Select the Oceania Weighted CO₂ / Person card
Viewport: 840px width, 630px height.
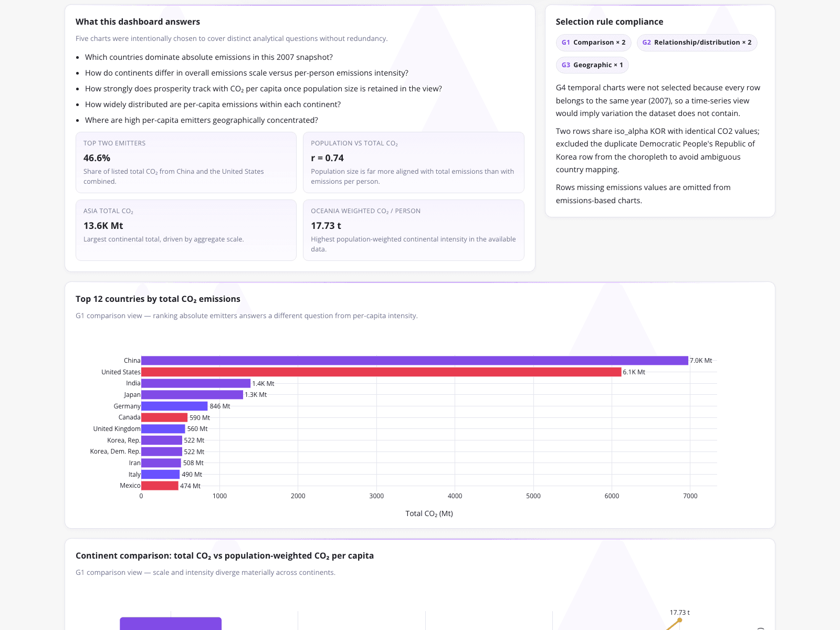coord(413,230)
